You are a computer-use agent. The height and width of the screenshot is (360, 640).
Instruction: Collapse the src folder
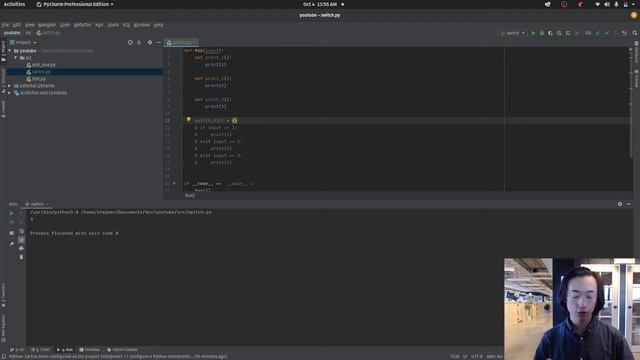click(16, 58)
